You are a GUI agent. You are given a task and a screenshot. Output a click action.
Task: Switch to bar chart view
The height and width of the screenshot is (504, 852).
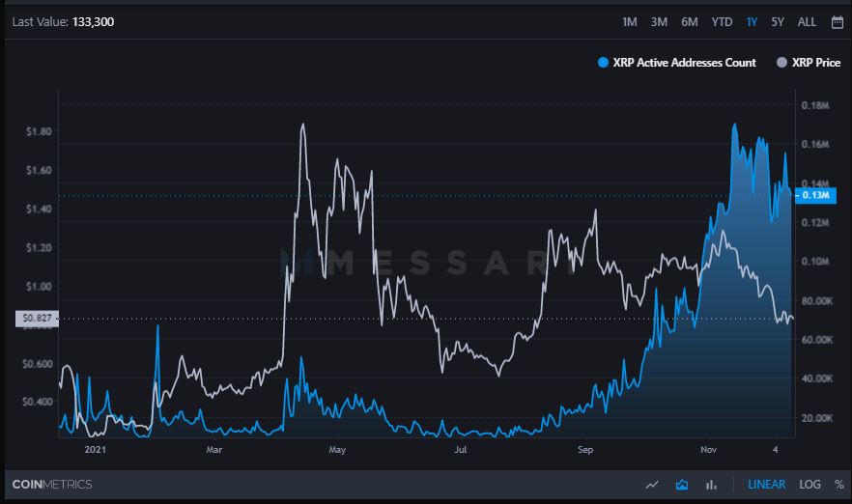click(x=711, y=485)
